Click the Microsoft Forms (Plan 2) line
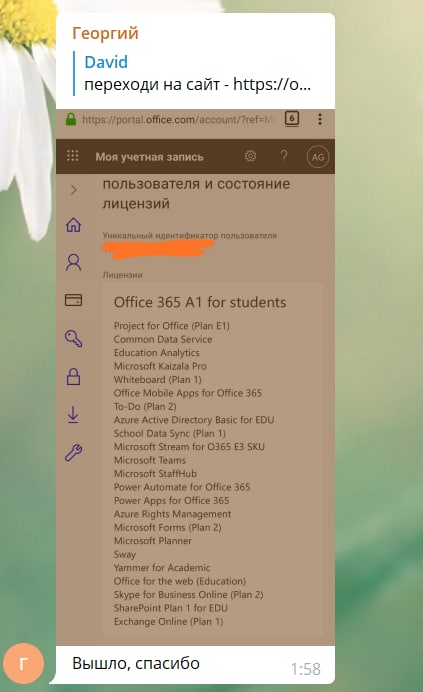This screenshot has width=423, height=692. pos(168,527)
